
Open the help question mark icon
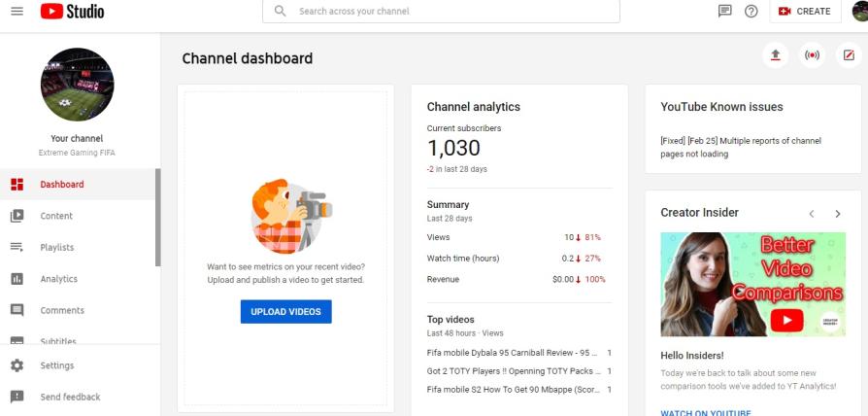pos(751,11)
